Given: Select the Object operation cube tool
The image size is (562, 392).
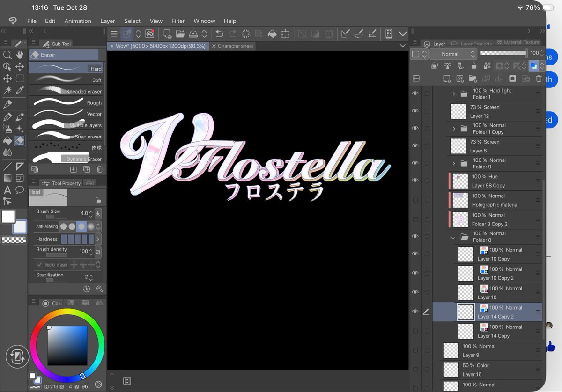Looking at the screenshot, I should coord(7,67).
